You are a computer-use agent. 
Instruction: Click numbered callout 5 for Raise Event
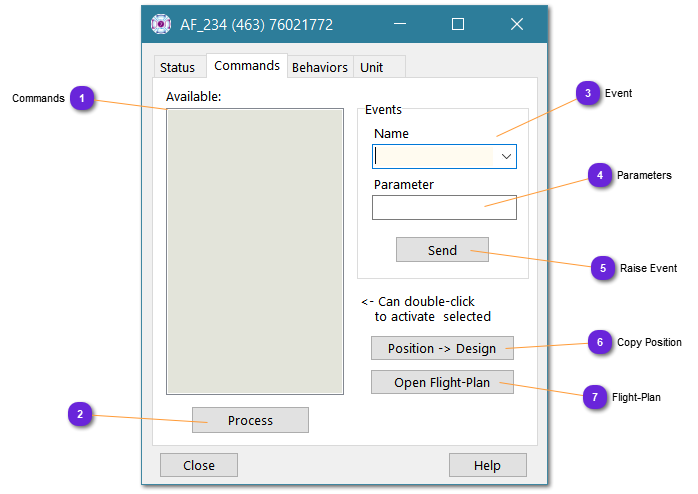tap(603, 268)
